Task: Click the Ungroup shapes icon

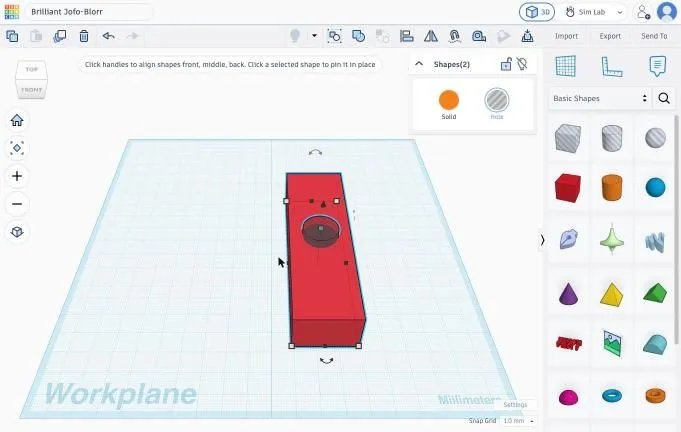Action: [382, 36]
